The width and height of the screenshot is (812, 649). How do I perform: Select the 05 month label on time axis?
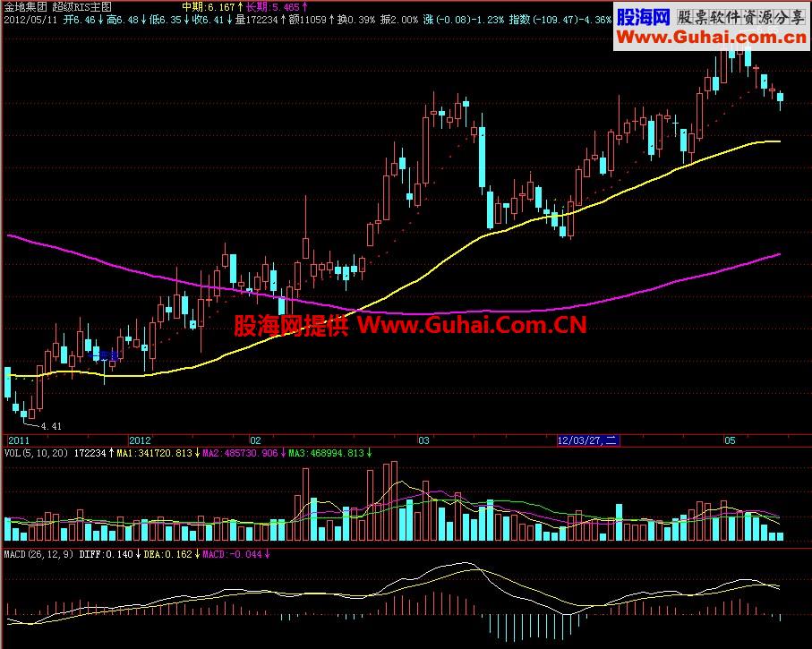pyautogui.click(x=730, y=440)
